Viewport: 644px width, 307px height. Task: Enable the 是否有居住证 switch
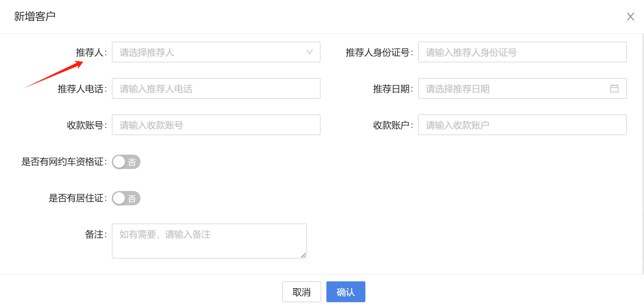126,198
